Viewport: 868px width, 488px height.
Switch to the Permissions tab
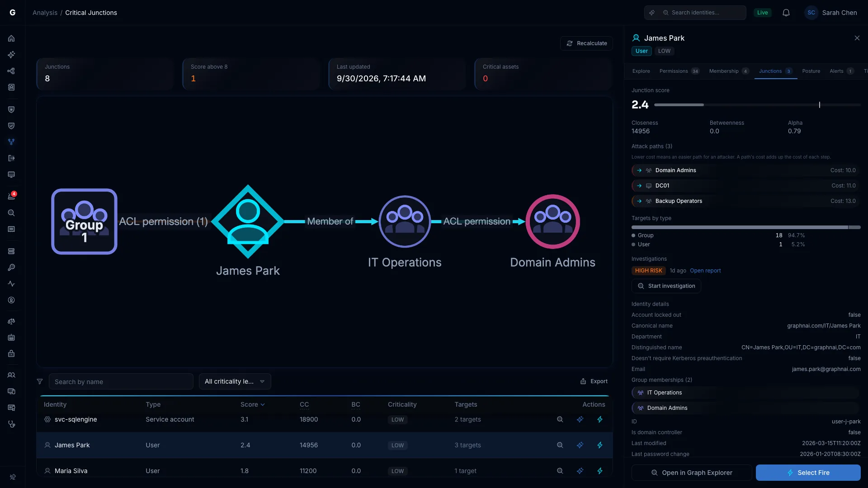point(679,71)
